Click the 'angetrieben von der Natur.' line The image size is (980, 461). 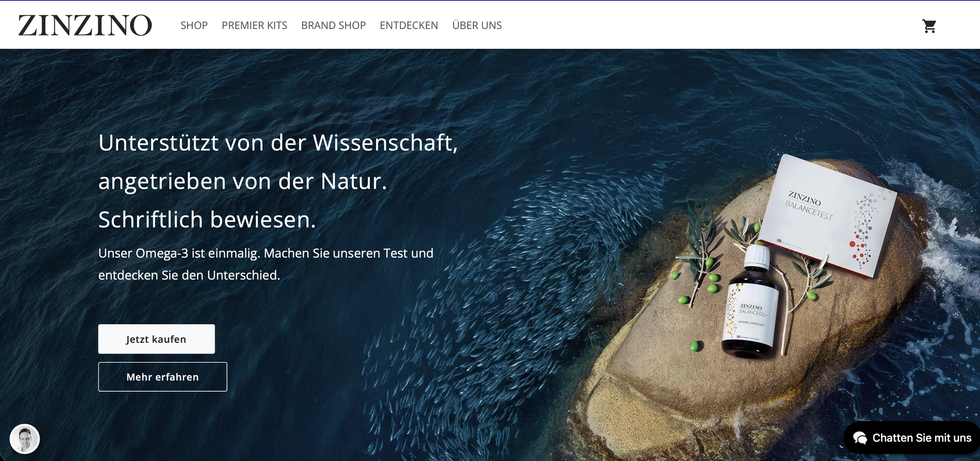coord(242,181)
